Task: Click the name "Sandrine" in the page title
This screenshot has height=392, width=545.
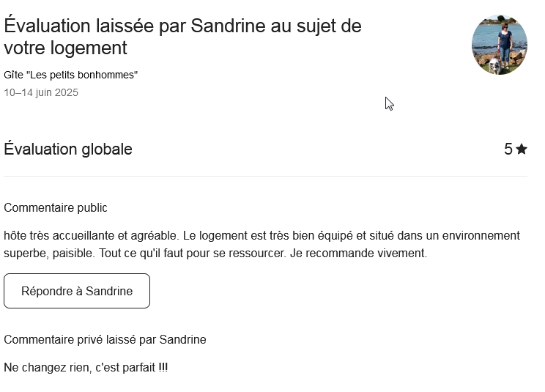Action: pos(229,26)
